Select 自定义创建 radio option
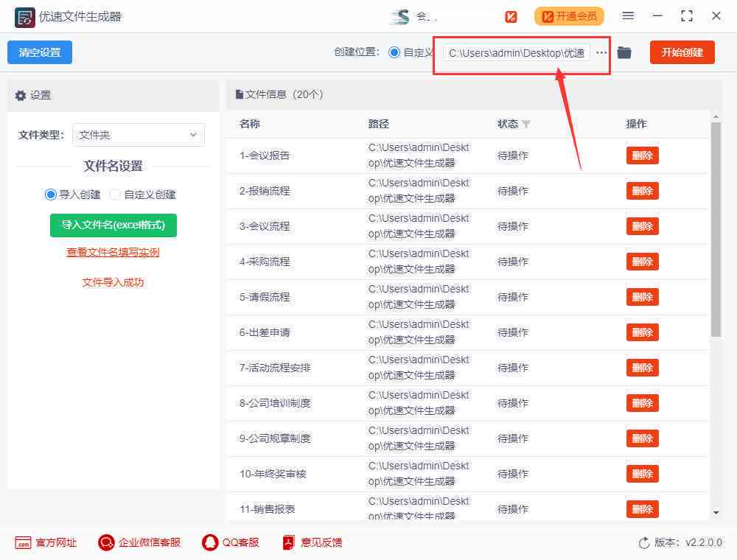 point(115,195)
